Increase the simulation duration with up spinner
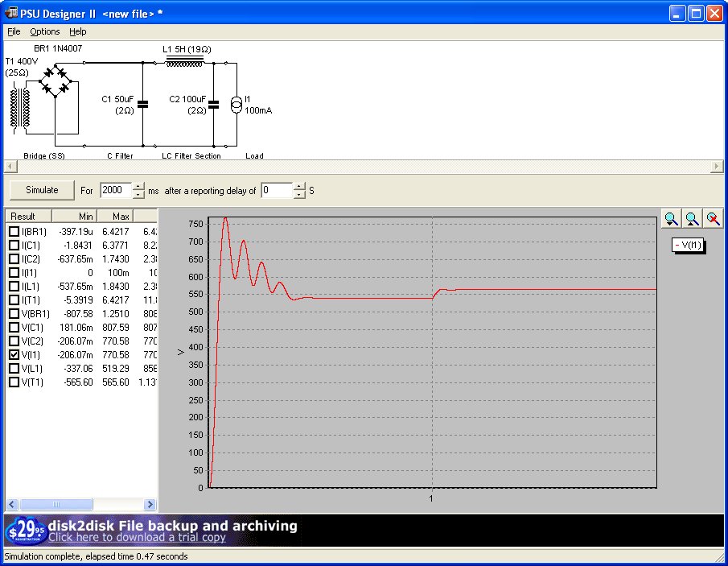Screen dimensions: 728x566 140,186
